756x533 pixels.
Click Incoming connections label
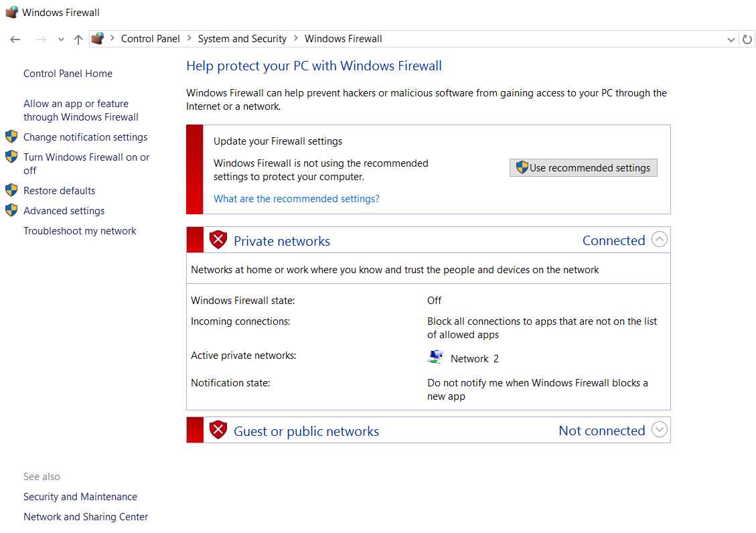coord(240,321)
